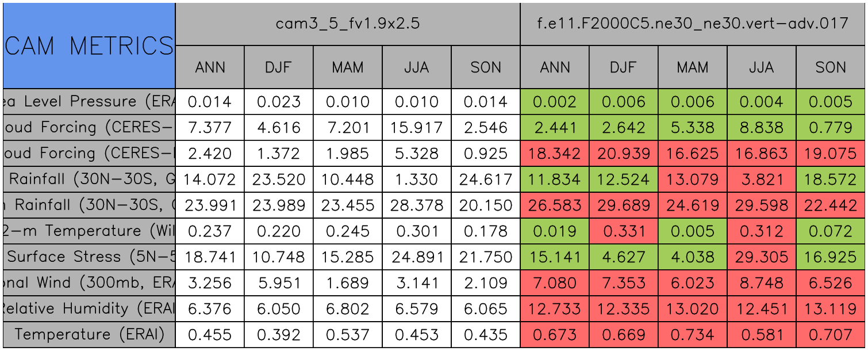The width and height of the screenshot is (868, 351).
Task: Click the white cell showing 24.617
Action: click(x=486, y=180)
